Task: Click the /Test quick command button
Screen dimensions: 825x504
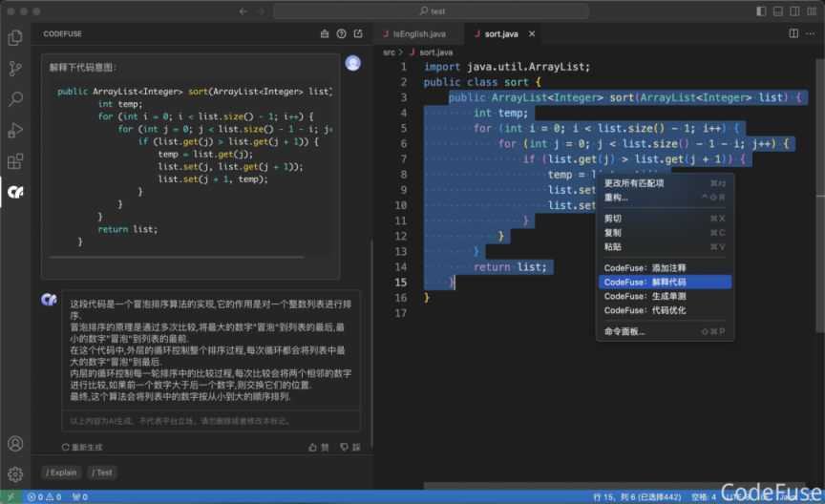Action: [102, 472]
